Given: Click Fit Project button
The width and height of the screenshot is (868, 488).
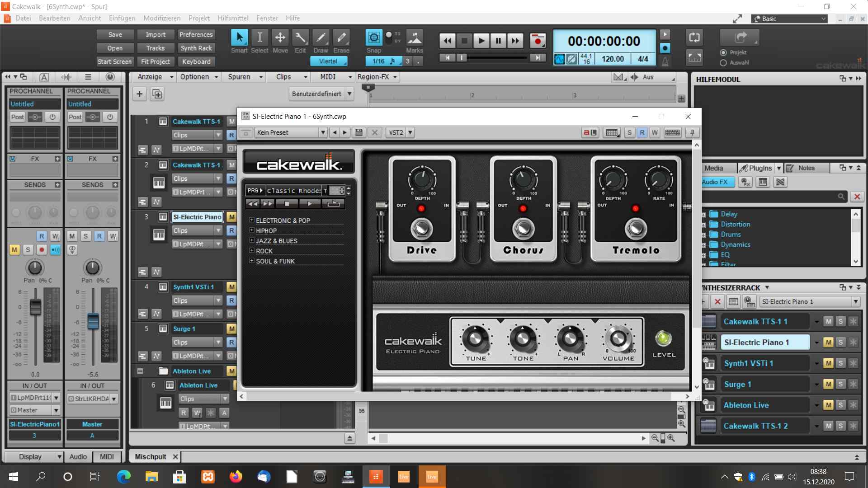Looking at the screenshot, I should [156, 62].
